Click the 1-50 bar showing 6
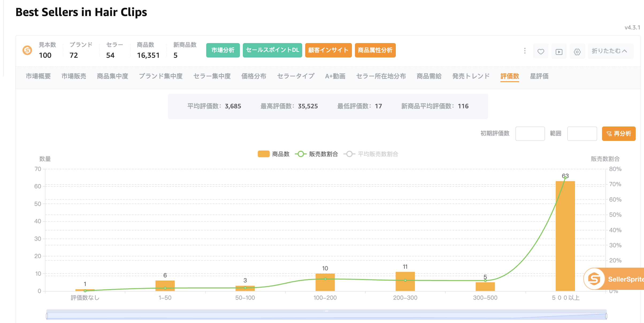 [165, 286]
